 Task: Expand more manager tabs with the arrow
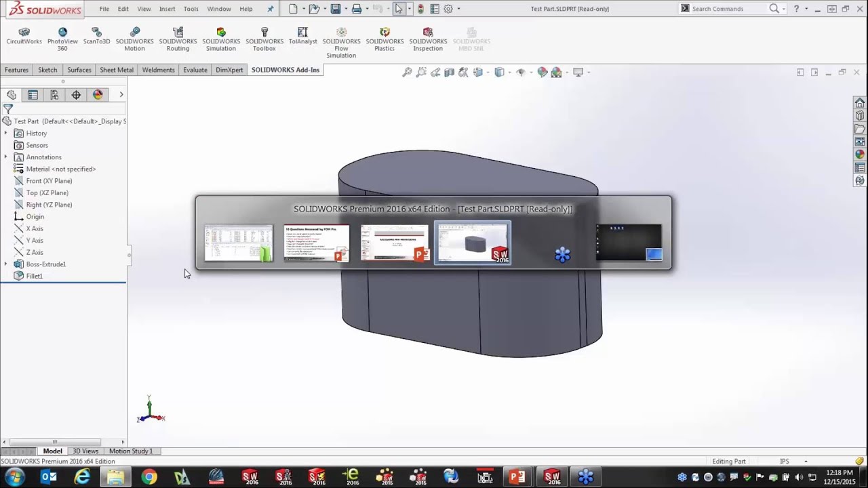[121, 95]
